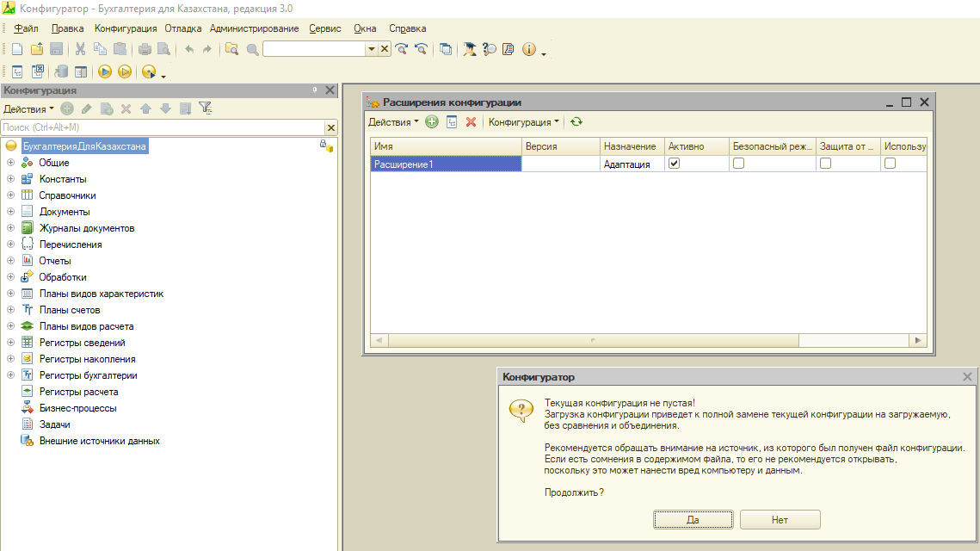Select Внешние источники данных tree item
This screenshot has width=980, height=551.
pyautogui.click(x=99, y=441)
